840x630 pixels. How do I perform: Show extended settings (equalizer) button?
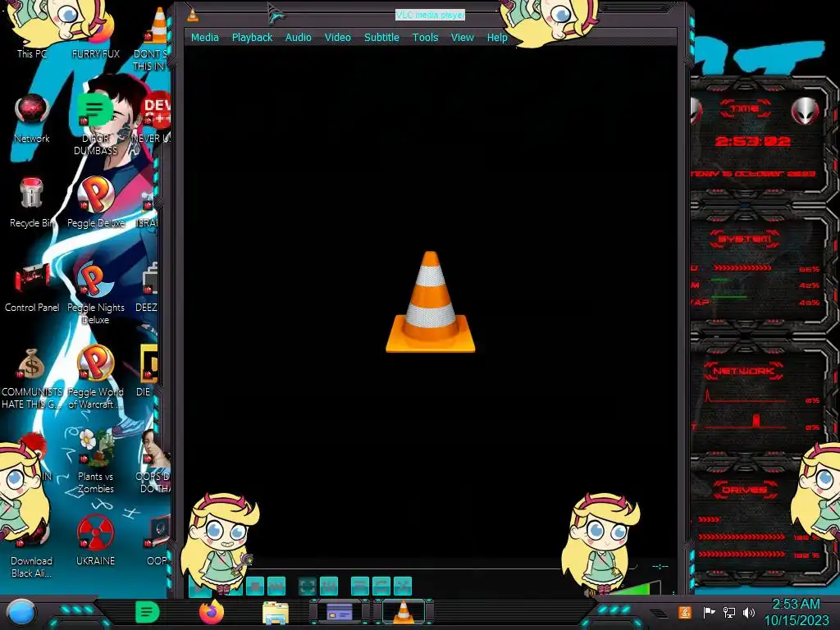click(x=328, y=586)
